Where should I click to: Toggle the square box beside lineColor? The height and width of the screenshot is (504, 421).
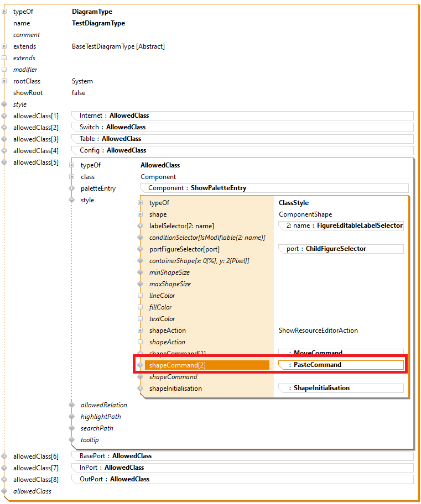pyautogui.click(x=140, y=296)
